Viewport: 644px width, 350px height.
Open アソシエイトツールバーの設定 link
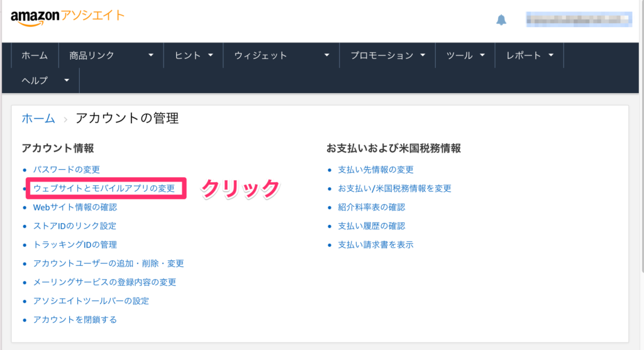(x=91, y=301)
